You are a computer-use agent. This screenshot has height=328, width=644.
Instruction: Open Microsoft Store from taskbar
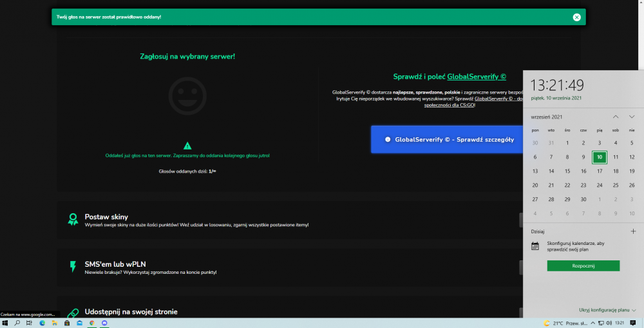tap(67, 323)
